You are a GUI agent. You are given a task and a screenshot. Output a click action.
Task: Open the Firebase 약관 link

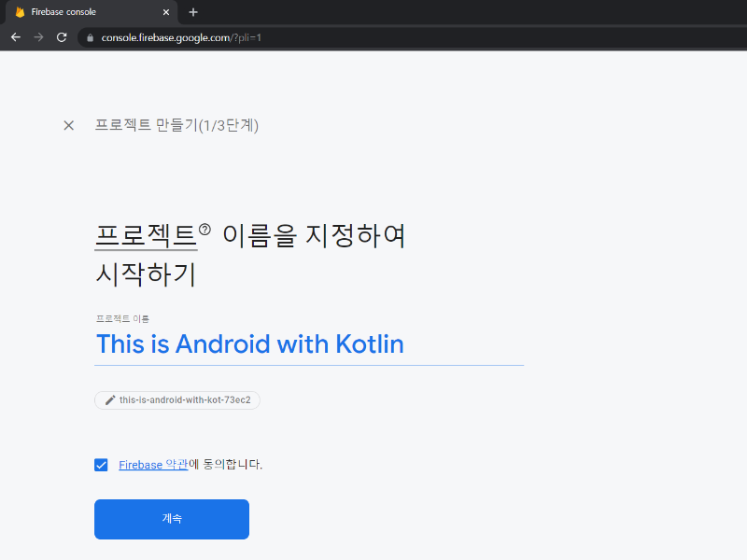point(153,465)
